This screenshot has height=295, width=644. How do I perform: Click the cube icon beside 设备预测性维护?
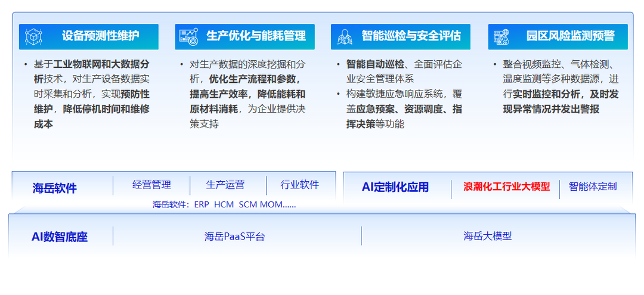click(34, 37)
